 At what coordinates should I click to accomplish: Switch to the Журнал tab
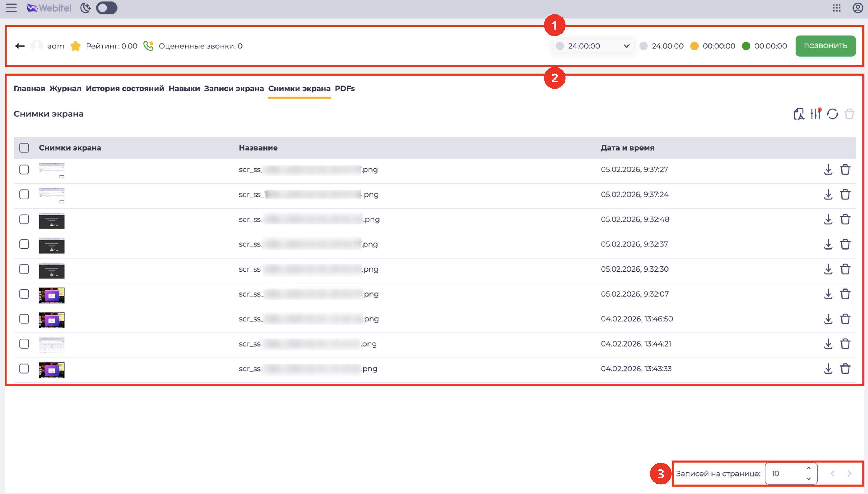[65, 89]
